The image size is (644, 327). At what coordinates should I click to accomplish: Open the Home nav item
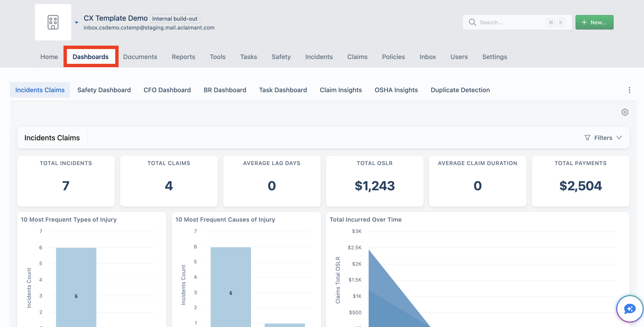49,57
